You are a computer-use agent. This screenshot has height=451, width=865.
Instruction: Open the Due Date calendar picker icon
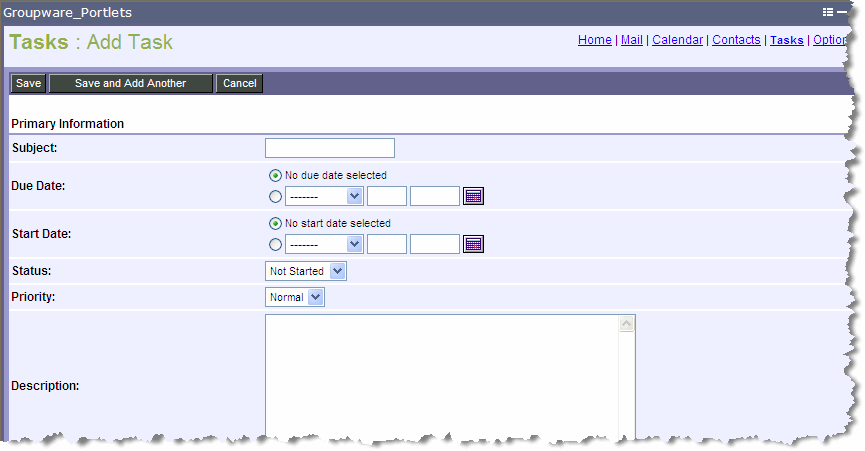click(473, 196)
